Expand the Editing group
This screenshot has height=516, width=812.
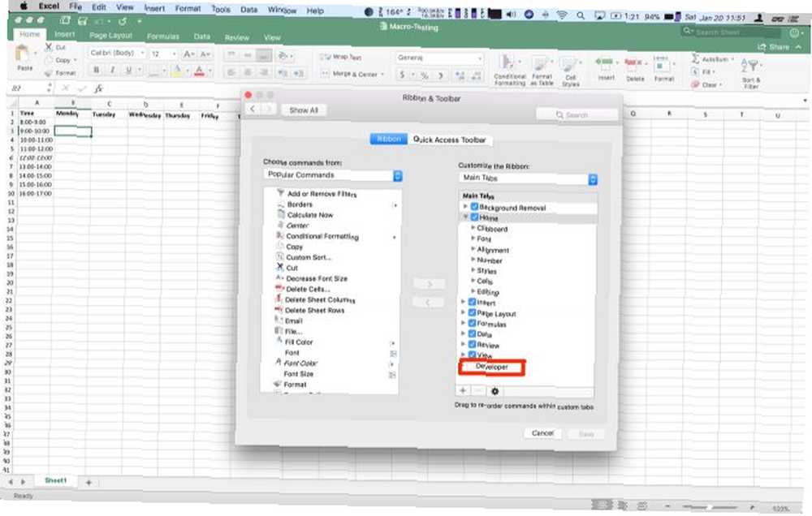473,291
